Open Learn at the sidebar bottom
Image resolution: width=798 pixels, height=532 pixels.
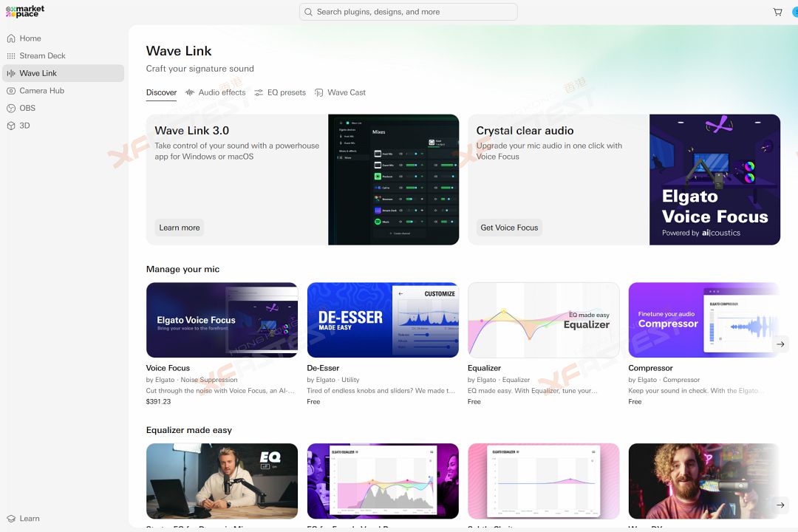30,519
